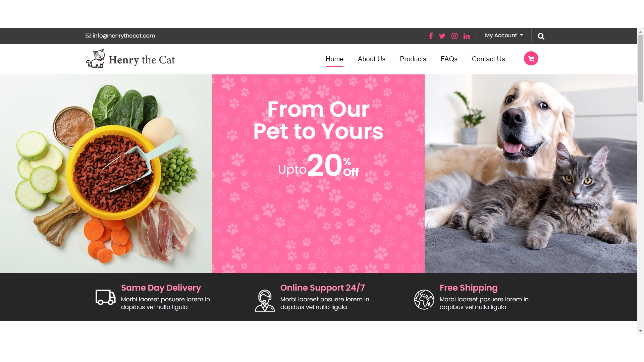Click the Henry the Cat logo
The height and width of the screenshot is (362, 644).
tap(130, 59)
